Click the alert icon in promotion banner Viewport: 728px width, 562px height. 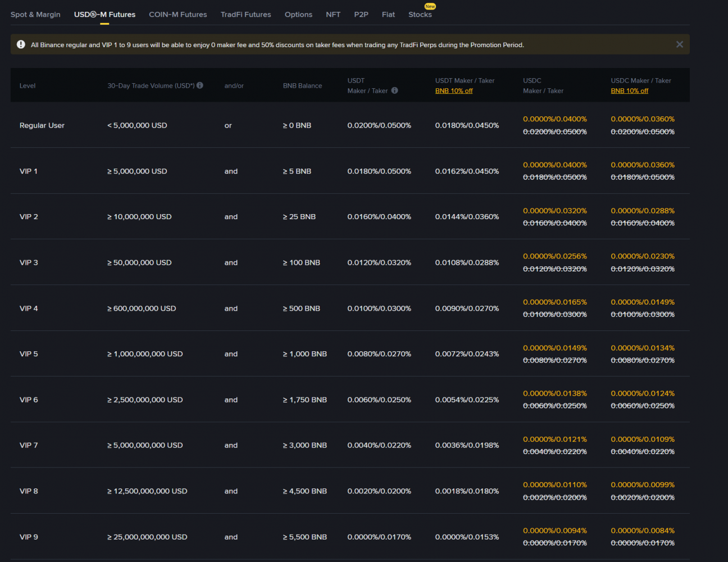click(21, 44)
